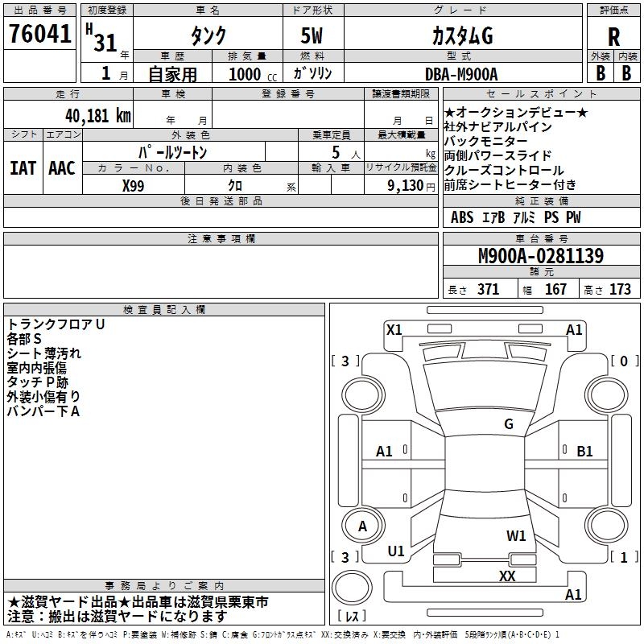
Task: Click the length value 371
Action: point(488,289)
